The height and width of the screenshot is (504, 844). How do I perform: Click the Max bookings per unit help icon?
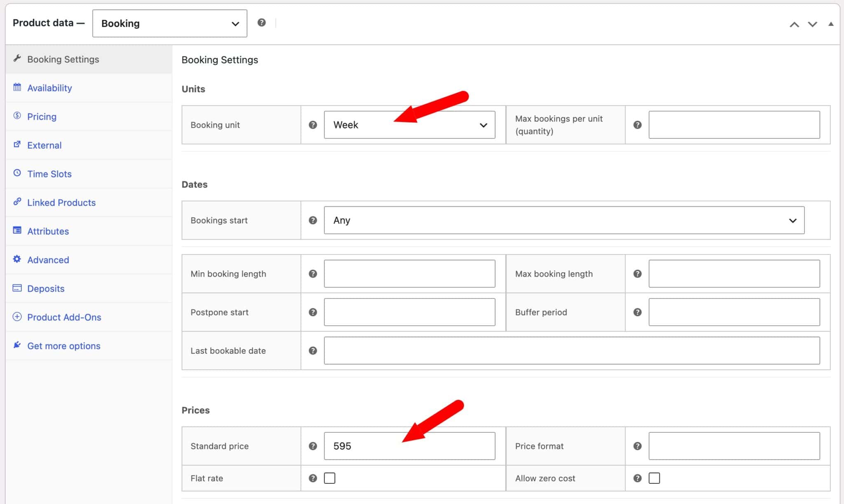click(x=637, y=125)
